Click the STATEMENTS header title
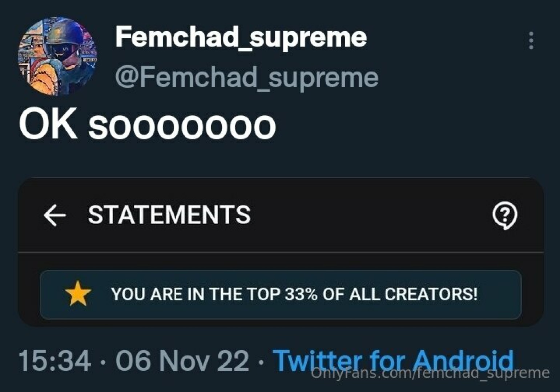This screenshot has height=392, width=560. [x=169, y=215]
